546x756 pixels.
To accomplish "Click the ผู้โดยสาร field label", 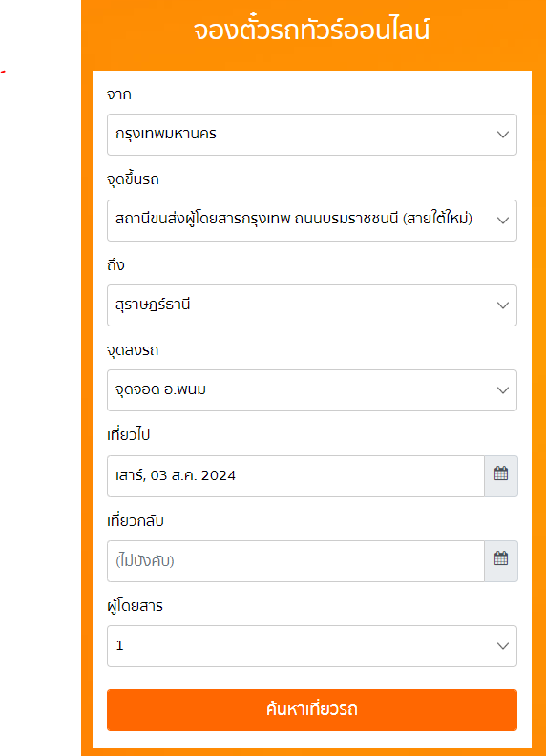I will [x=135, y=605].
